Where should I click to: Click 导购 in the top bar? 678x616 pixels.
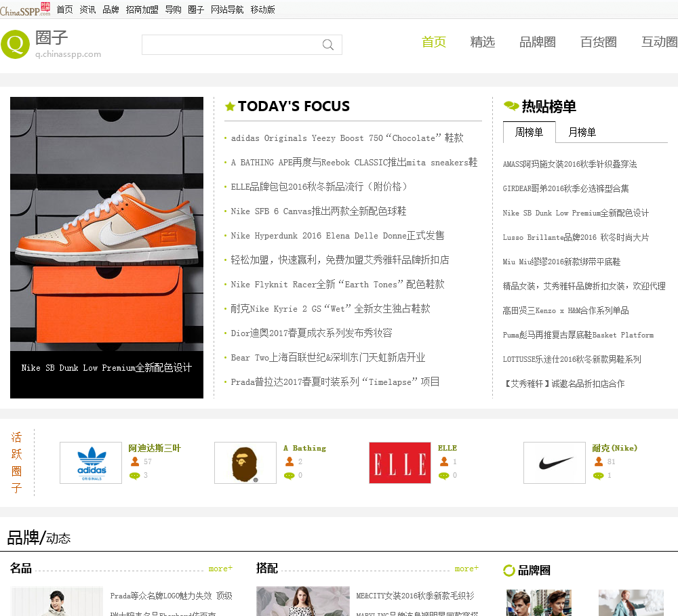pos(173,9)
